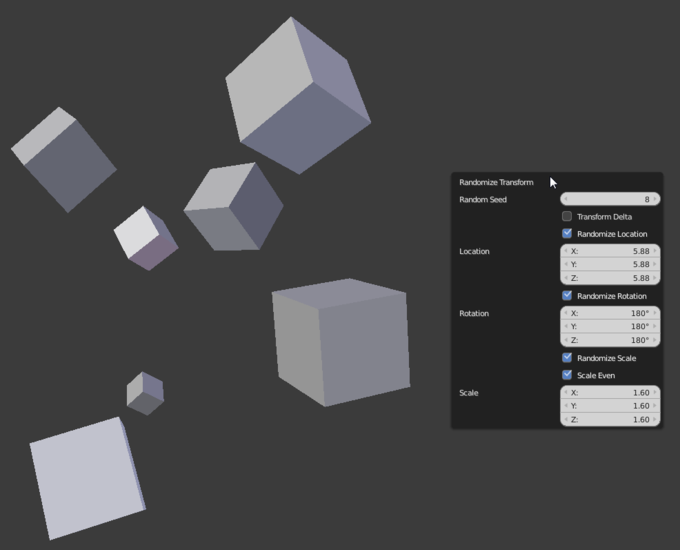The image size is (680, 550).
Task: Decrease Scale Y with left arrow
Action: pos(566,406)
